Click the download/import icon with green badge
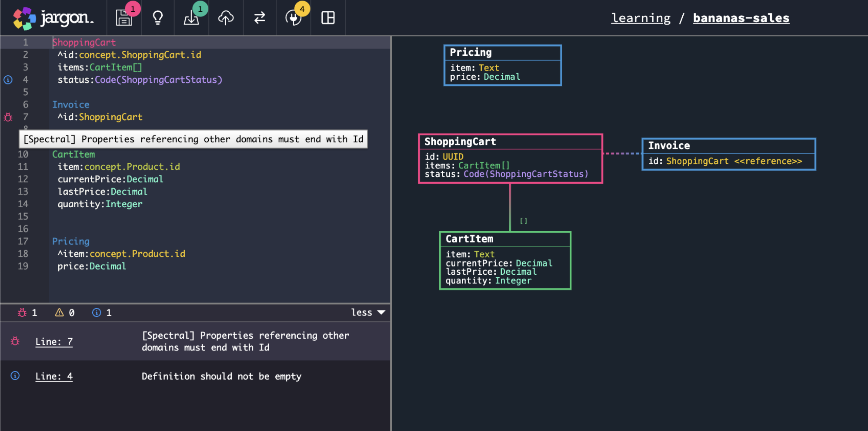This screenshot has width=868, height=431. coord(191,18)
